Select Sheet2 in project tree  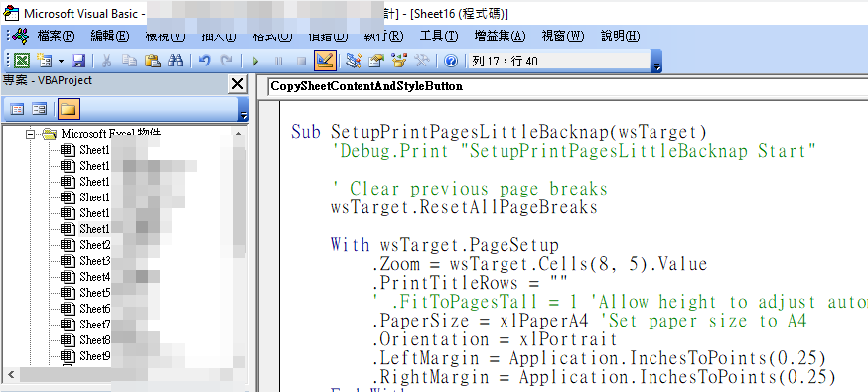coord(94,245)
